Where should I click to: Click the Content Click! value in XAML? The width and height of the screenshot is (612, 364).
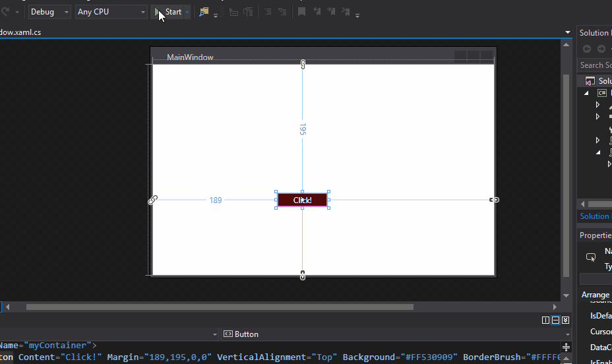pos(81,357)
